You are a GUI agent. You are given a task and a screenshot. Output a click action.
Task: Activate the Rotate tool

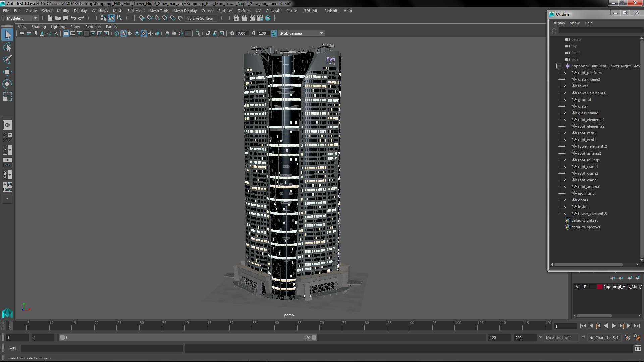pos(7,84)
